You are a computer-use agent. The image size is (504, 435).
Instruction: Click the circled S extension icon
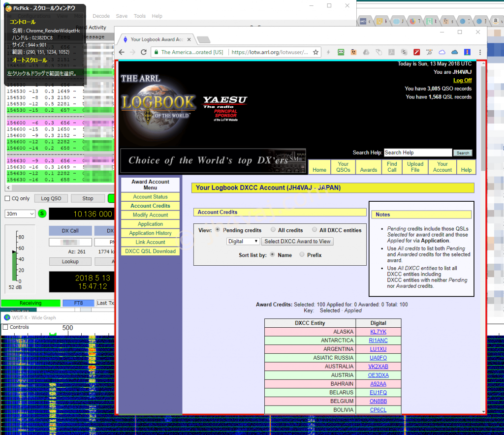click(404, 52)
